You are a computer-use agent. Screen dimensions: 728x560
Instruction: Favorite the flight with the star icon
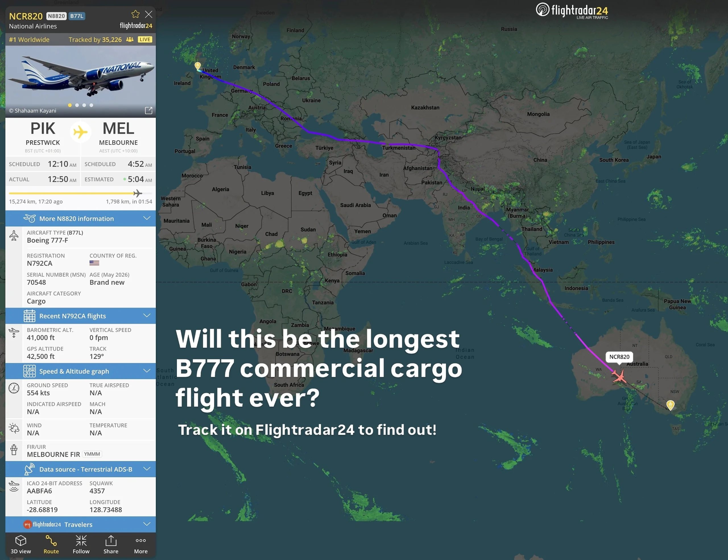[x=135, y=14]
